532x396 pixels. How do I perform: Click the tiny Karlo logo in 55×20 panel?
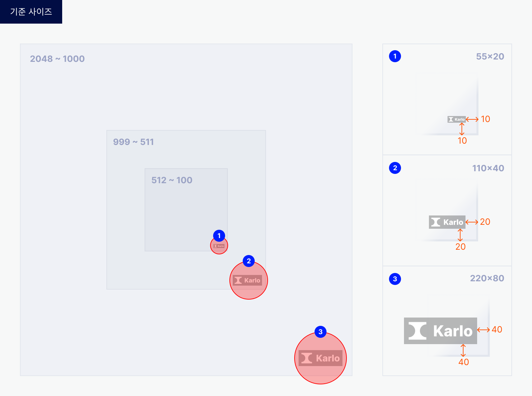457,119
